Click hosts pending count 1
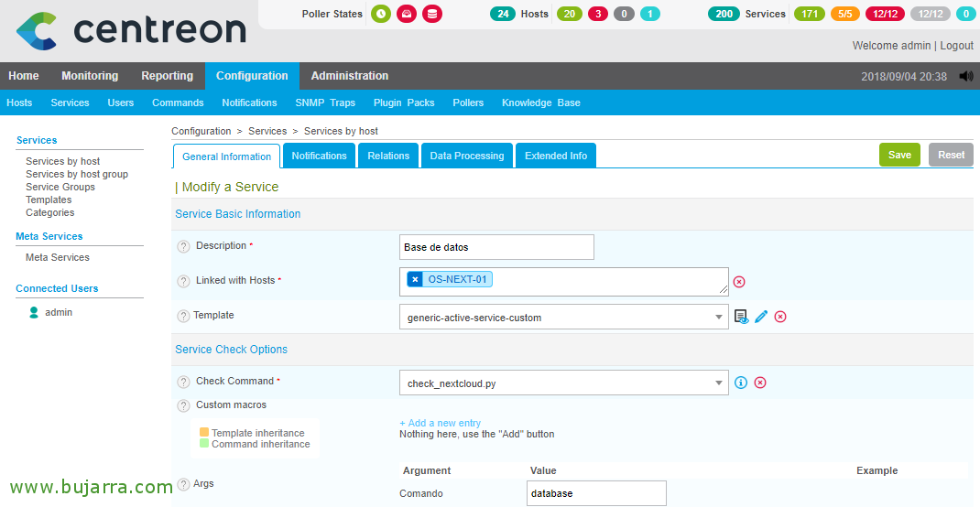The height and width of the screenshot is (507, 980). coord(650,14)
